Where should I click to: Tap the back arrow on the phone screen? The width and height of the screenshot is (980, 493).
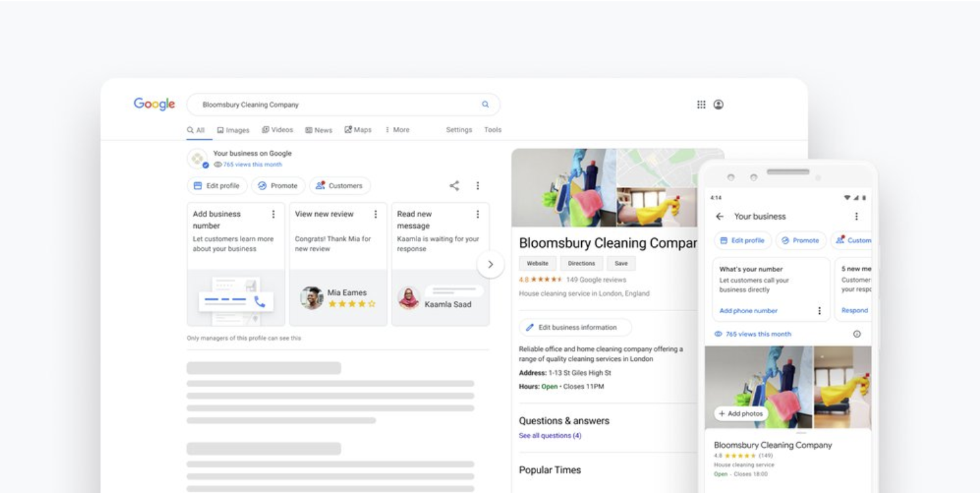[720, 216]
